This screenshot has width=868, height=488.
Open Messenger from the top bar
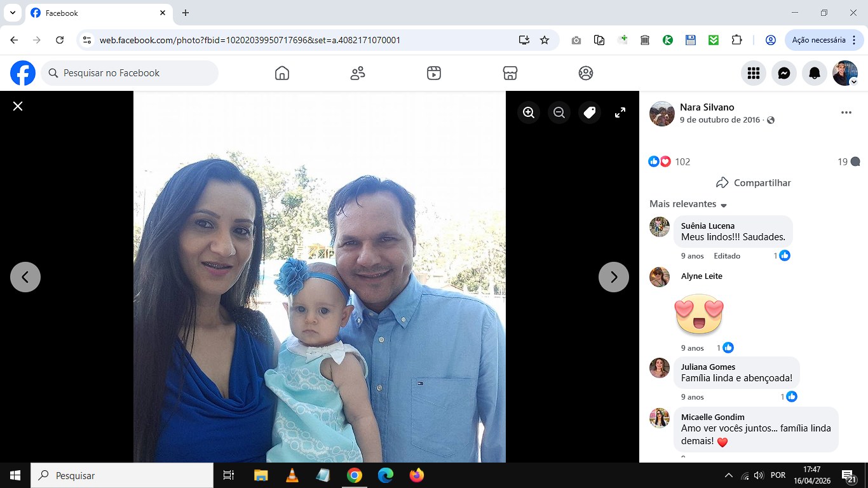click(784, 73)
